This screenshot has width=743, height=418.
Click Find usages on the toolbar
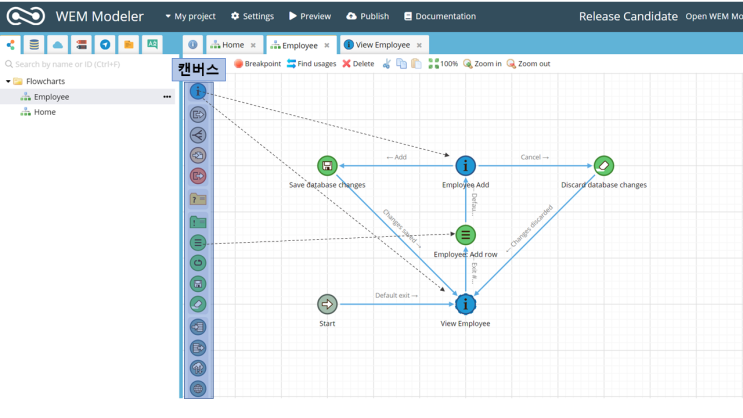click(x=311, y=64)
